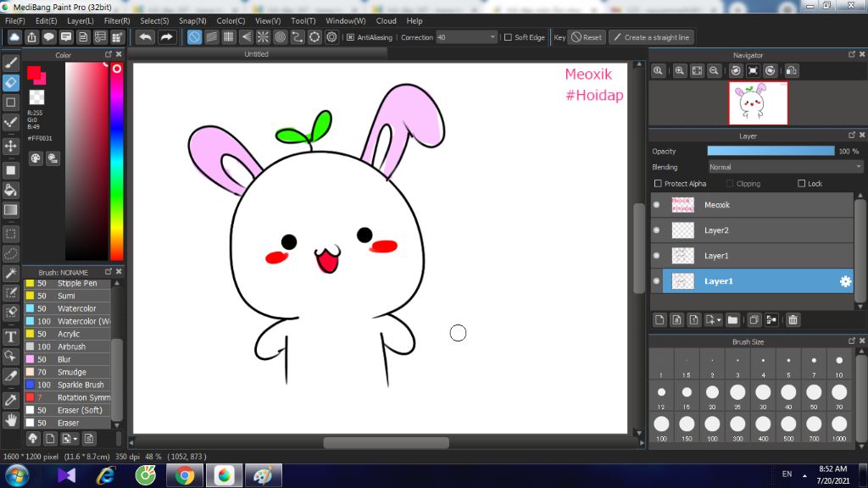
Task: Open the add layer dropdown arrow
Action: (x=719, y=320)
